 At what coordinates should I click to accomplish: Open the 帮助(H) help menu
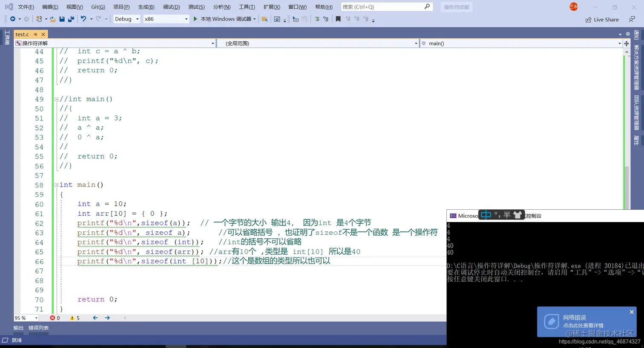coord(324,7)
